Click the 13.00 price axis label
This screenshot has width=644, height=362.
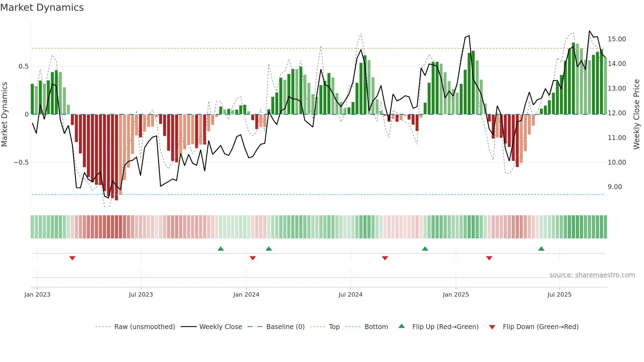point(617,88)
